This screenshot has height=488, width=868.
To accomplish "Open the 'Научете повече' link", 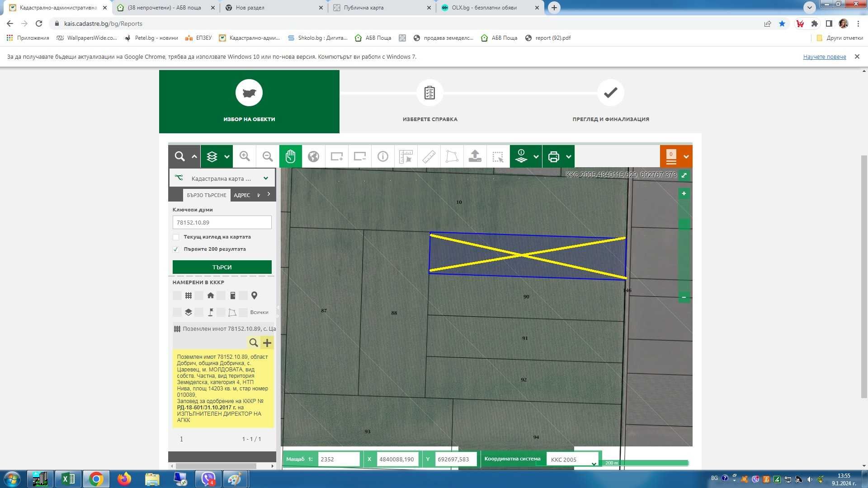I will tap(824, 57).
